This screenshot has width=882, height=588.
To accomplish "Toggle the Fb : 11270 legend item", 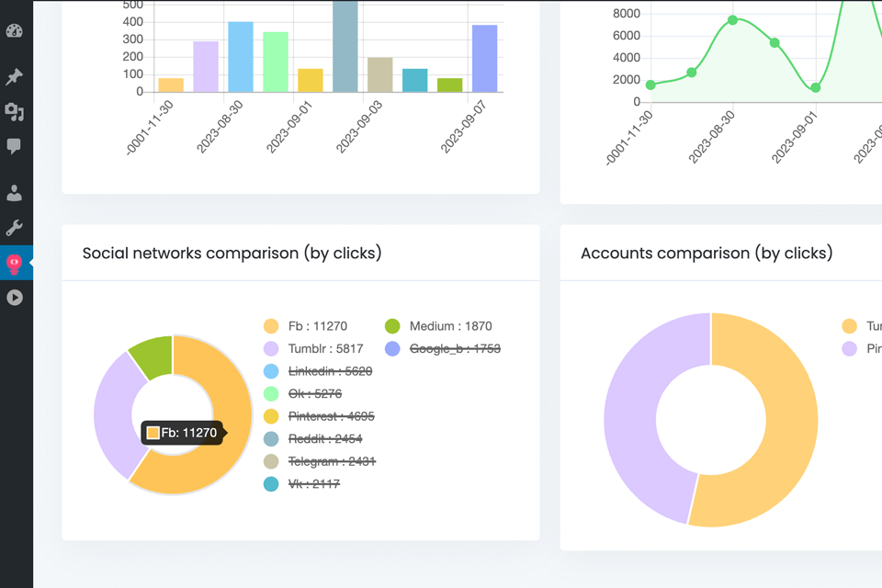I will tap(305, 326).
